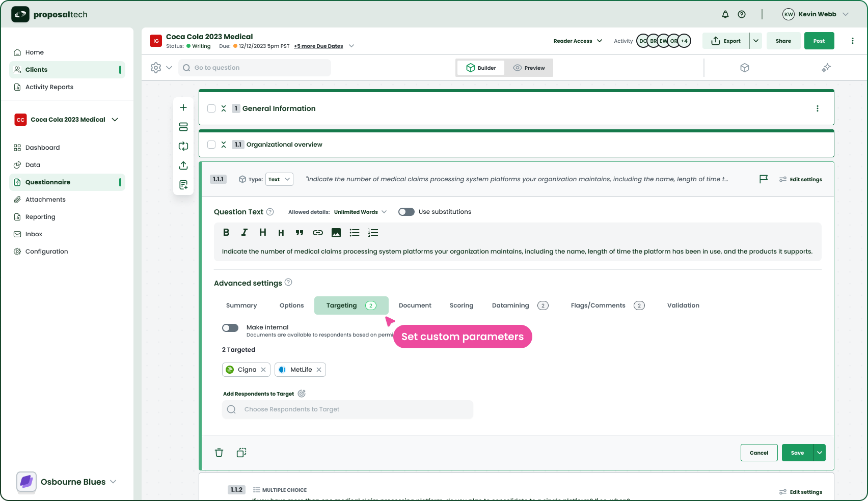Click the Choose Respondents to Target field
868x501 pixels.
coord(347,409)
